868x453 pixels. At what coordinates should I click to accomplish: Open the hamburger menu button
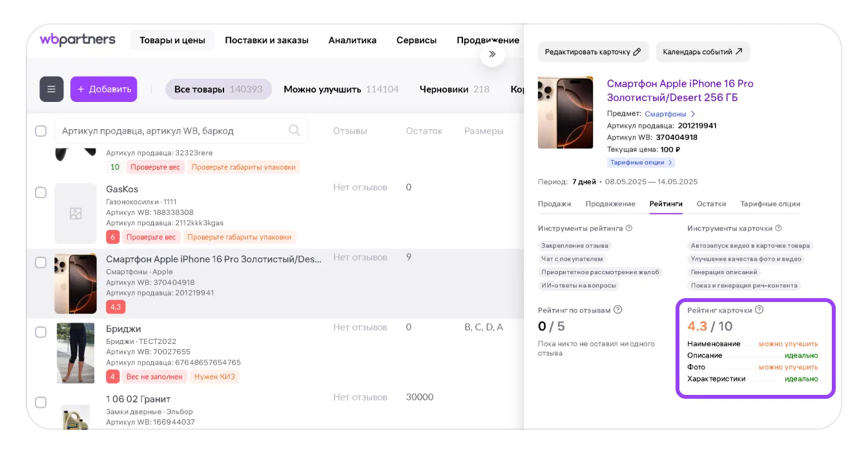click(x=52, y=89)
